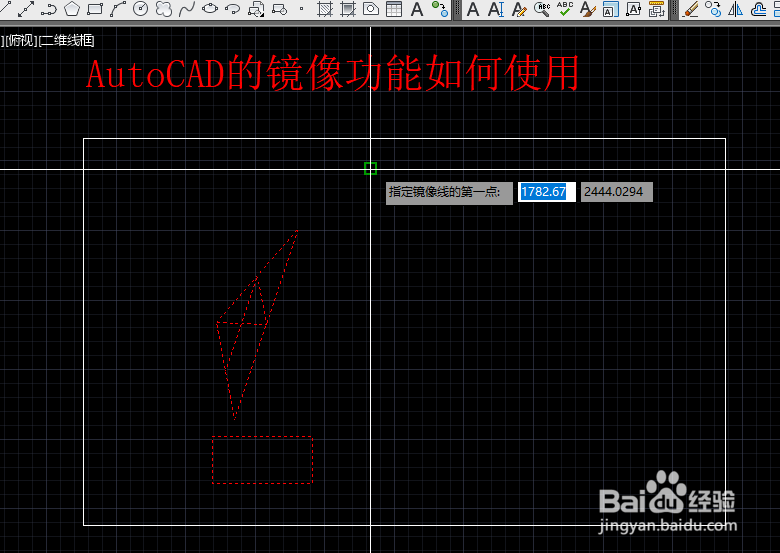Select the Revision Cloud tool
The height and width of the screenshot is (553, 780).
164,9
